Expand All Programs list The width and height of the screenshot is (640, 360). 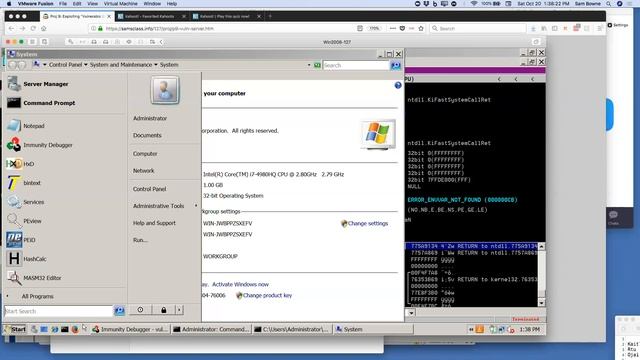37,296
